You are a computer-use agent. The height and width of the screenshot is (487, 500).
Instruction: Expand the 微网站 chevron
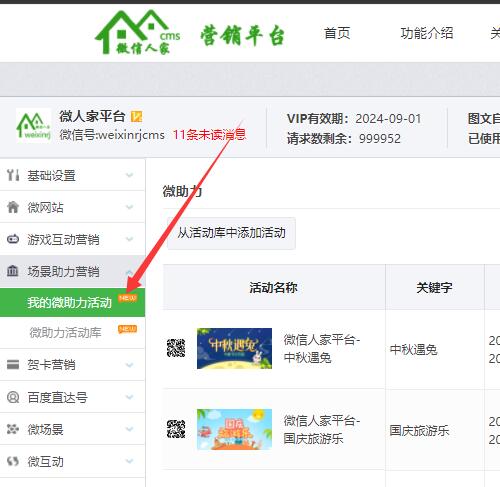click(x=130, y=207)
